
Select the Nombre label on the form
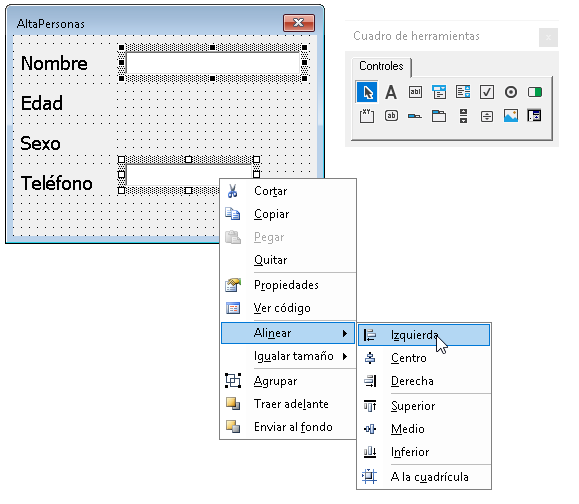54,63
